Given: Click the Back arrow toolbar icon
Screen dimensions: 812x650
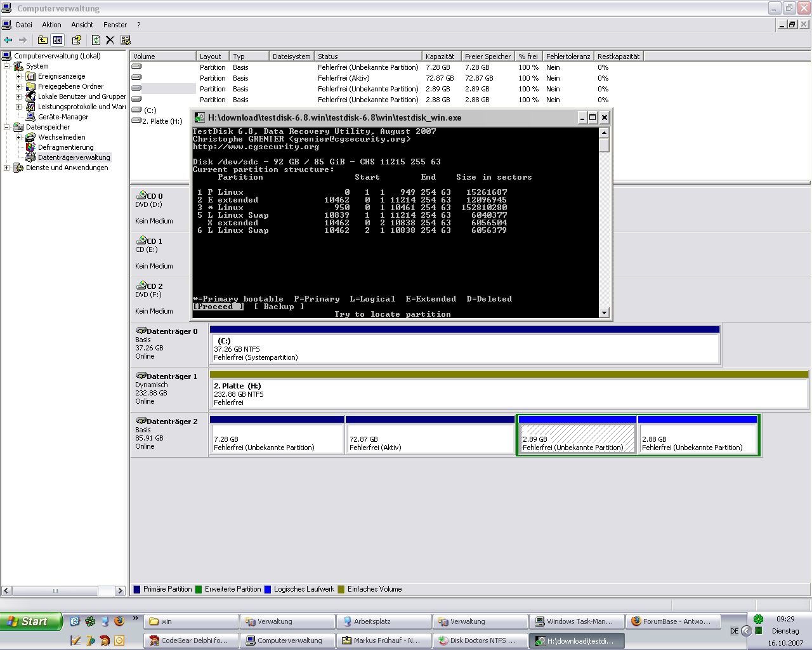Looking at the screenshot, I should (x=8, y=40).
